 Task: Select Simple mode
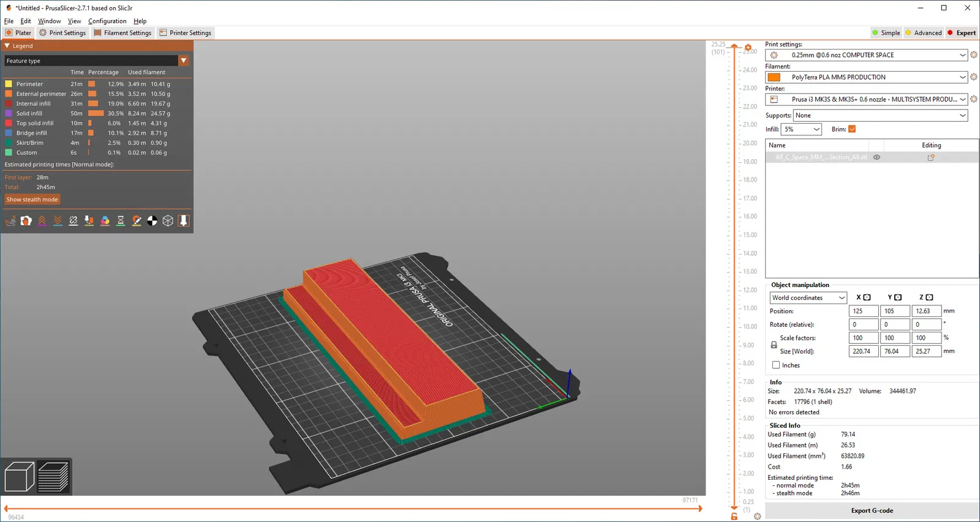(886, 33)
